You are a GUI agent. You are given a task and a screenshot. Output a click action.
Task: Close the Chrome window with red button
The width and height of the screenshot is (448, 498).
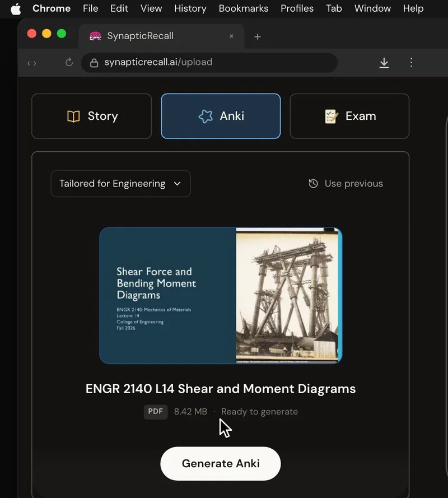point(32,34)
